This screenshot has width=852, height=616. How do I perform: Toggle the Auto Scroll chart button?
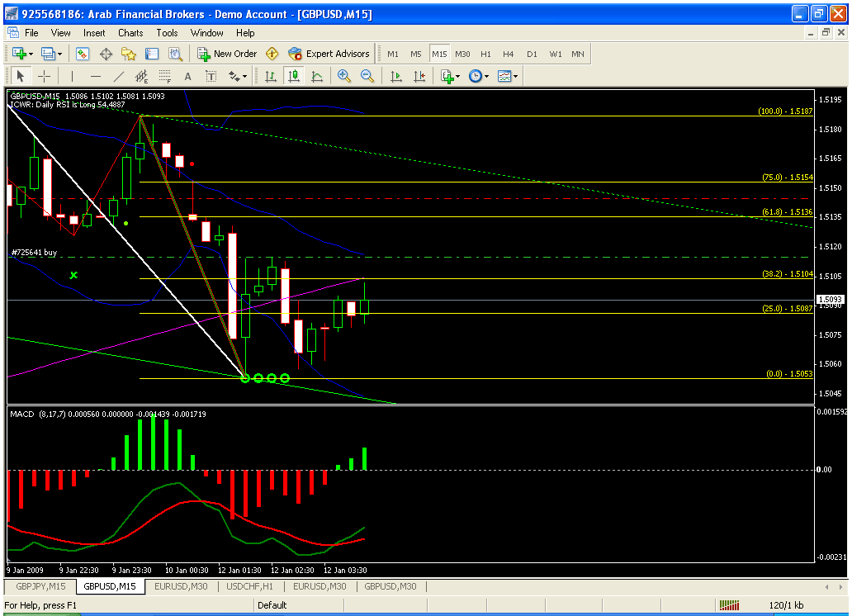coord(395,76)
